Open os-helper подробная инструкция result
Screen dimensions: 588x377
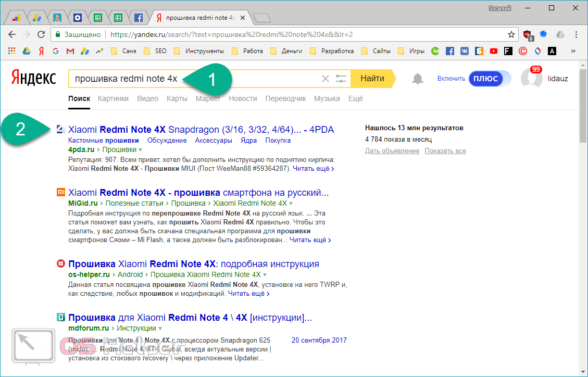pyautogui.click(x=194, y=264)
